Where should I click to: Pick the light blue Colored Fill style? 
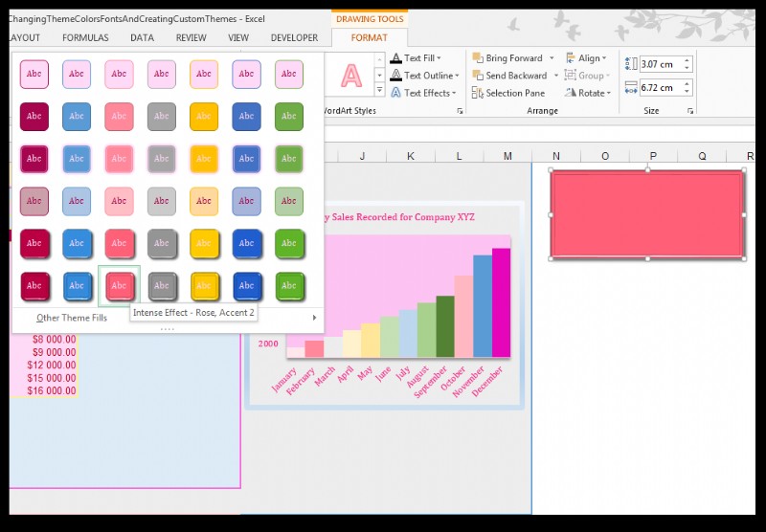point(77,116)
